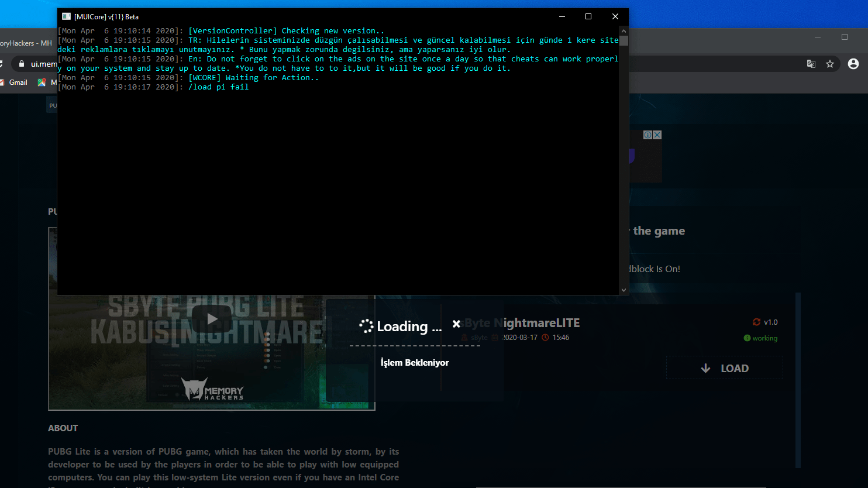
Task: Click the 'v1.0' version label
Action: (x=771, y=322)
